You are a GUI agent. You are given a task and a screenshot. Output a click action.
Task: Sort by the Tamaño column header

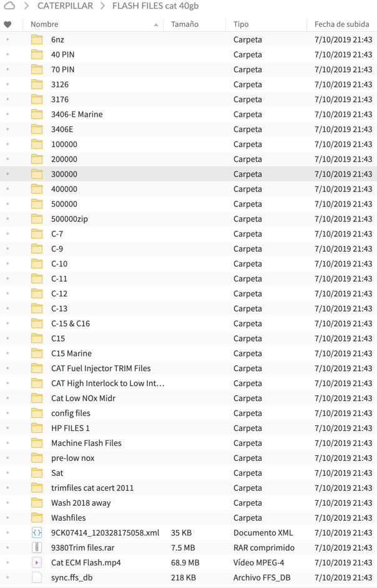pos(185,24)
